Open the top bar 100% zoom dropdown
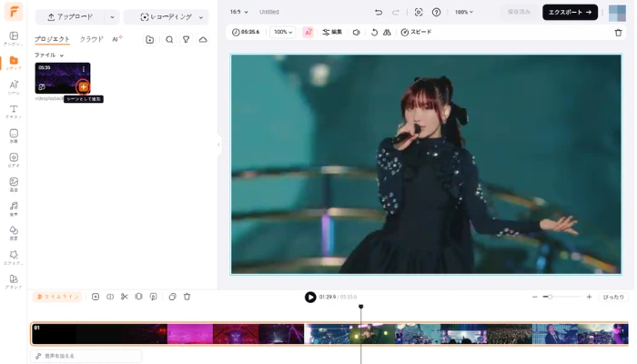 pos(463,12)
